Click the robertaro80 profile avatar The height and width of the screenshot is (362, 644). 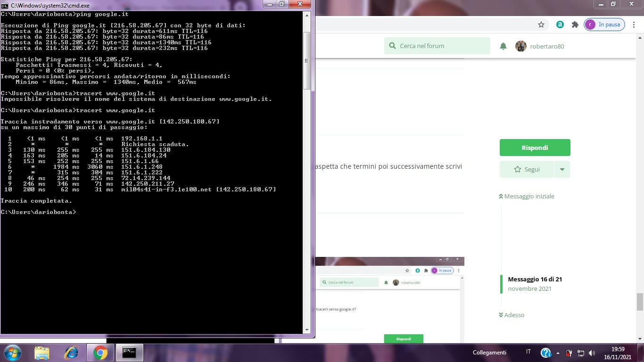[520, 46]
